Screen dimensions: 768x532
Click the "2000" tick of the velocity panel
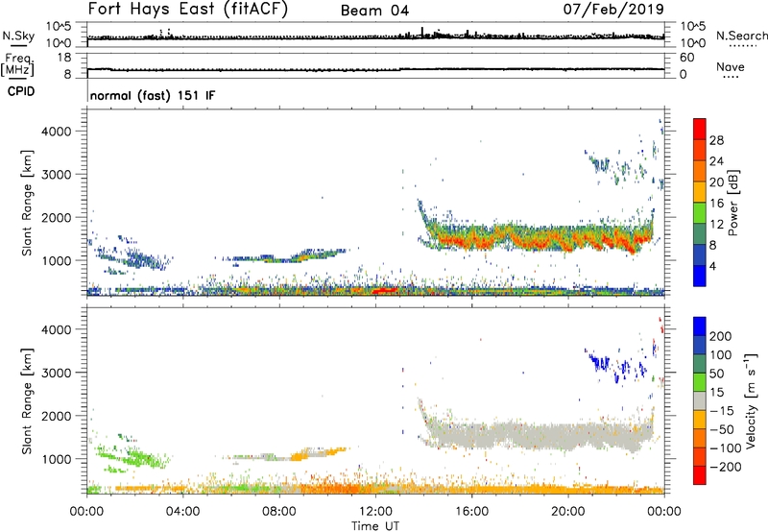[57, 416]
